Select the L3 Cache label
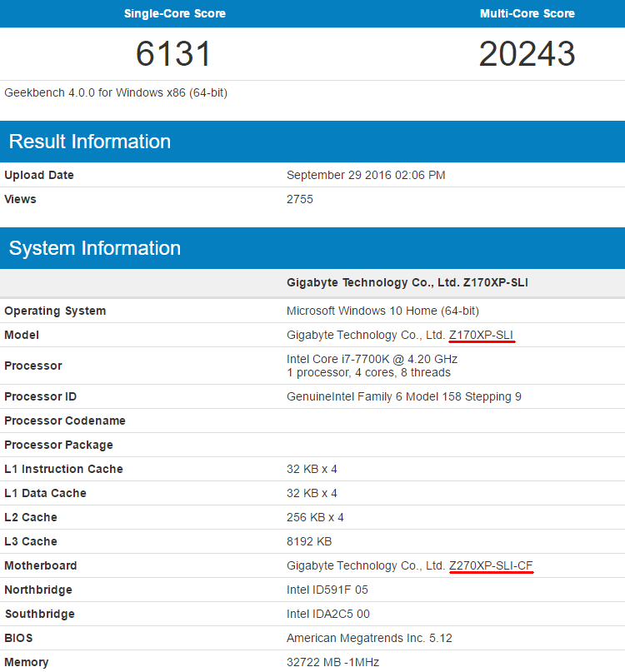Screen dimensions: 625x672 pyautogui.click(x=31, y=541)
